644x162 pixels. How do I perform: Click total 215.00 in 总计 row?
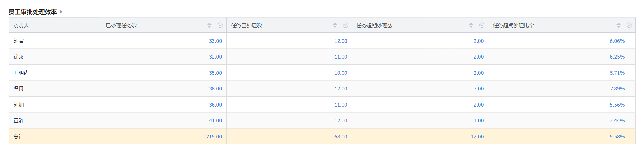click(214, 137)
